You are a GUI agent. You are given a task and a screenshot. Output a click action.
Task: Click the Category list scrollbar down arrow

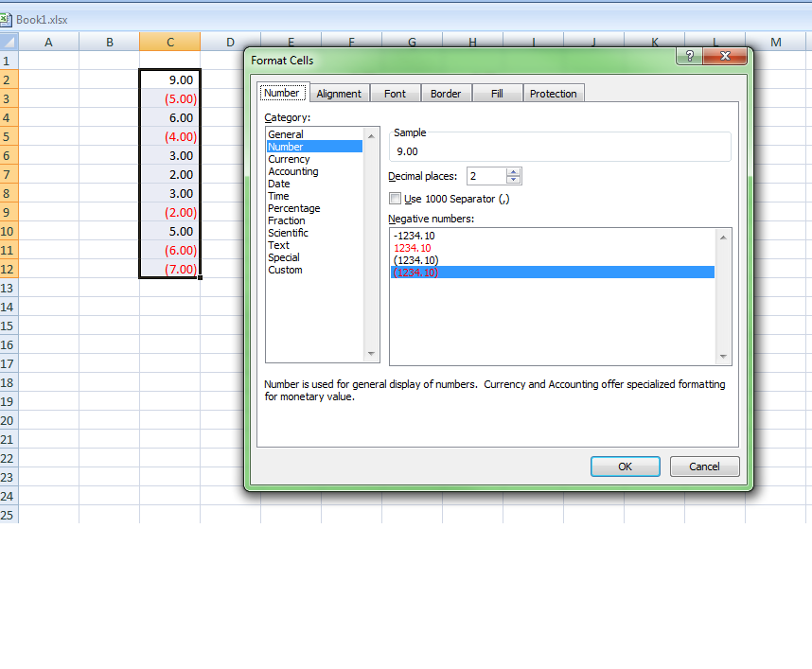pyautogui.click(x=370, y=353)
